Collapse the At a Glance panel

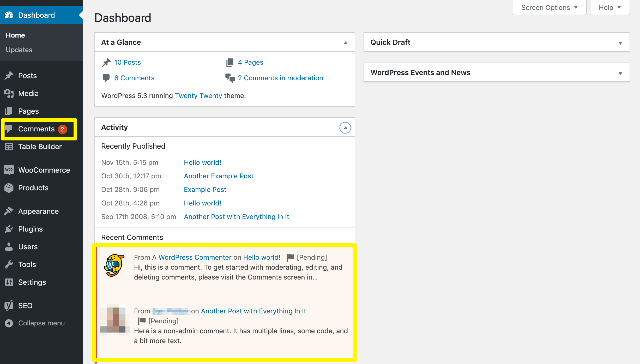(346, 43)
